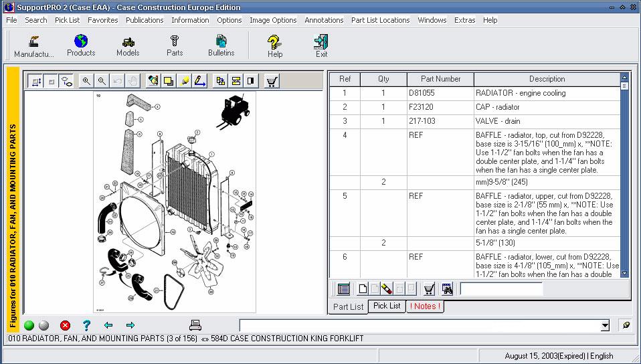Click the Part Number column header
Screen dimensions: 641x364
[441, 80]
